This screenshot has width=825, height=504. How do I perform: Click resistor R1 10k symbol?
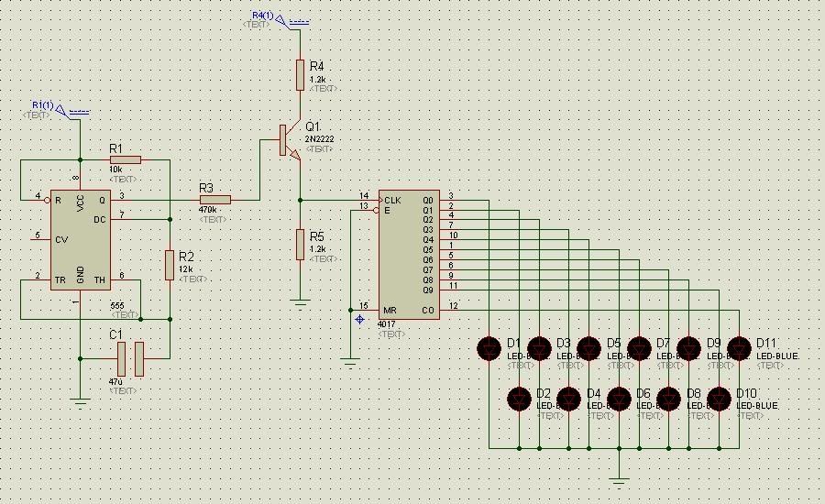(x=126, y=160)
